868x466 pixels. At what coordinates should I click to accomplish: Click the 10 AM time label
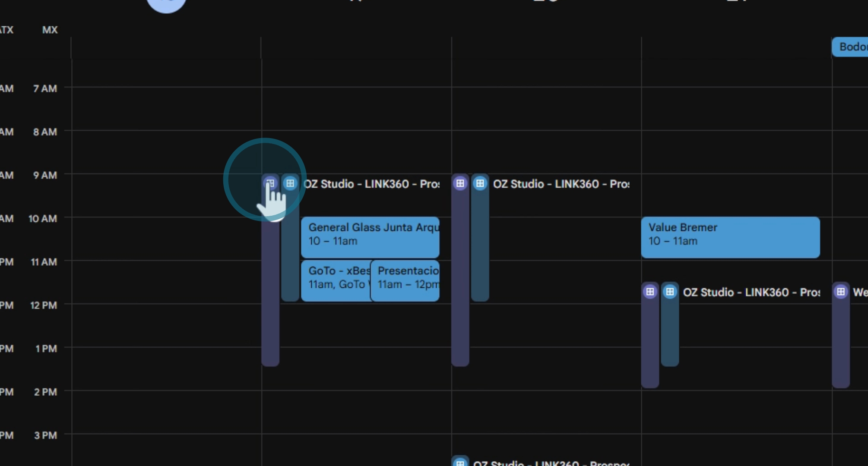click(x=43, y=219)
